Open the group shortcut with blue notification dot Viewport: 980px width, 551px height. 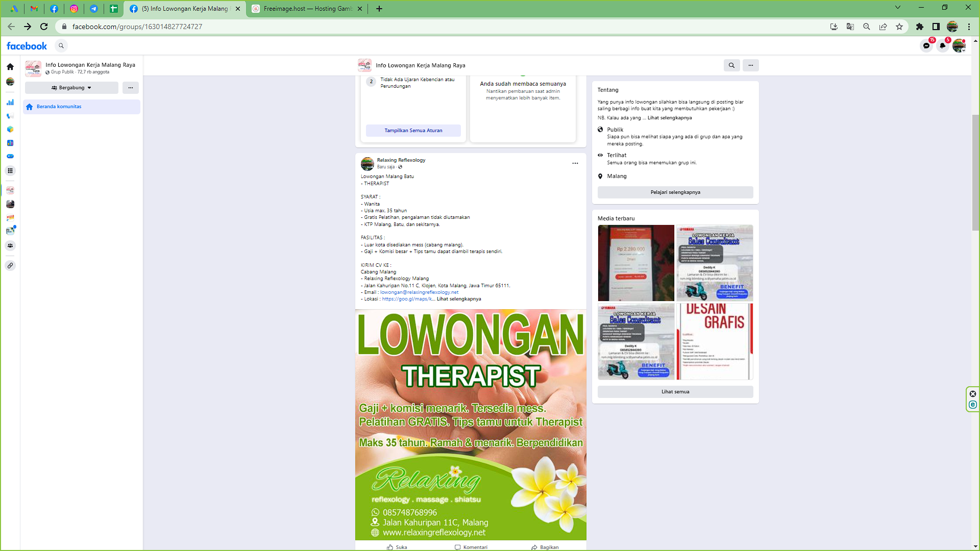[x=10, y=231]
